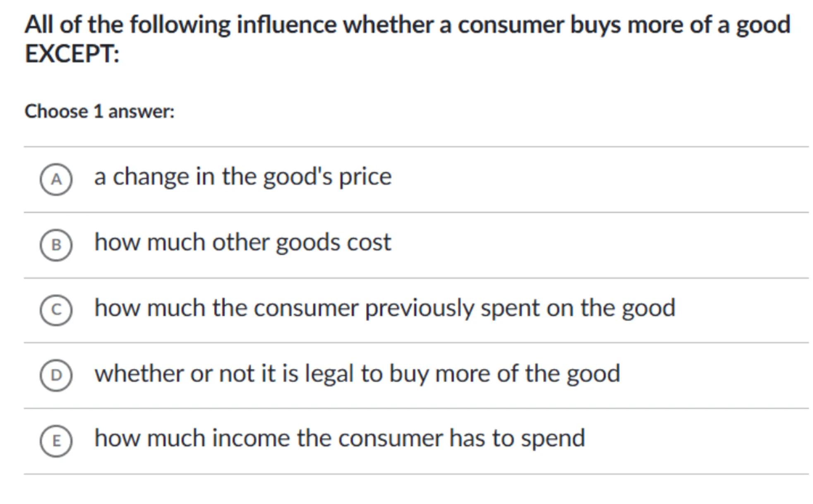813x504 pixels.
Task: Click answer text "how much other goods cost"
Action: pos(242,242)
